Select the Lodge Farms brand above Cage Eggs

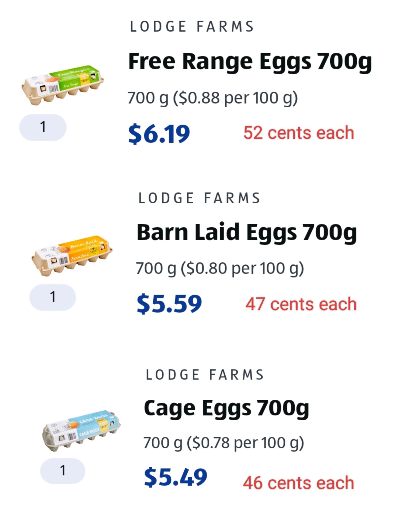click(x=205, y=375)
